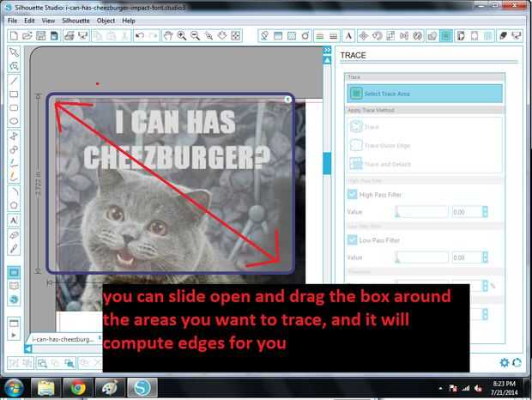The image size is (532, 400).
Task: Pick the Eraser tool
Action: (x=14, y=235)
